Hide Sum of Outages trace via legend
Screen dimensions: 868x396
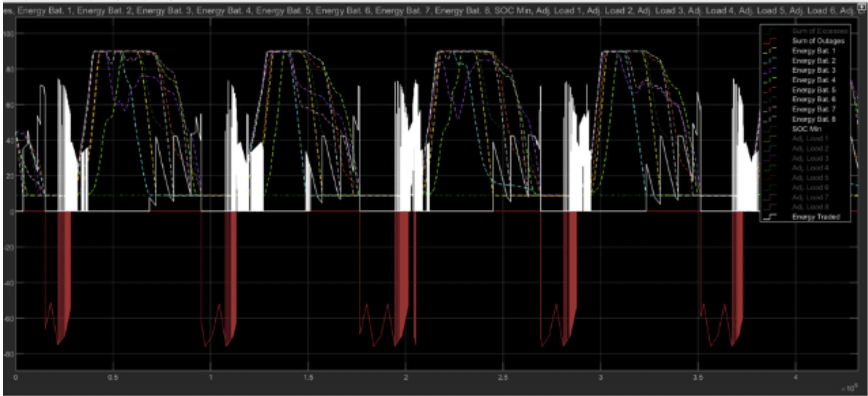(818, 41)
